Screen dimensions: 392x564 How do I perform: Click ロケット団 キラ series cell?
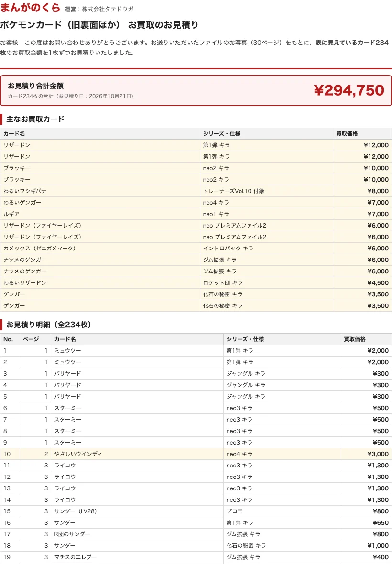223,283
